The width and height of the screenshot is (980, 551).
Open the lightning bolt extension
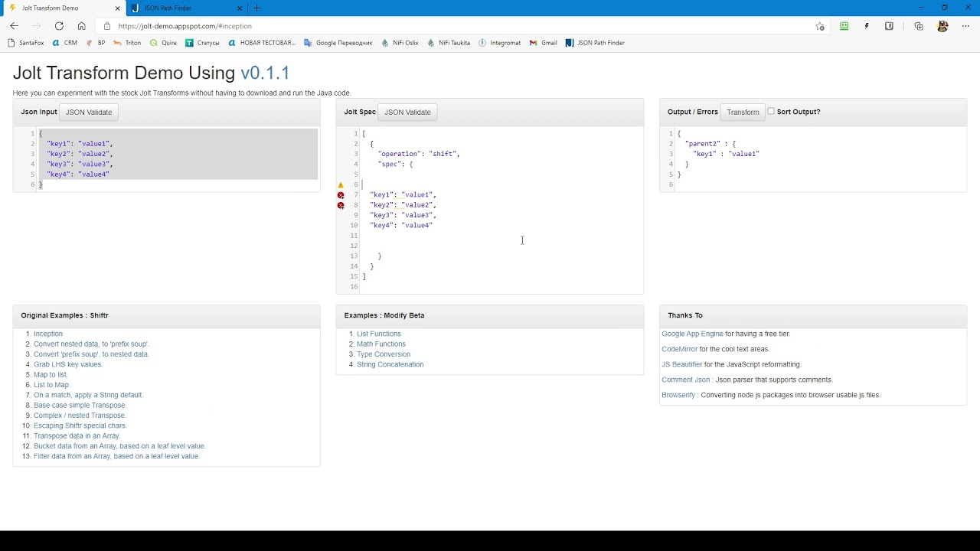click(x=867, y=26)
